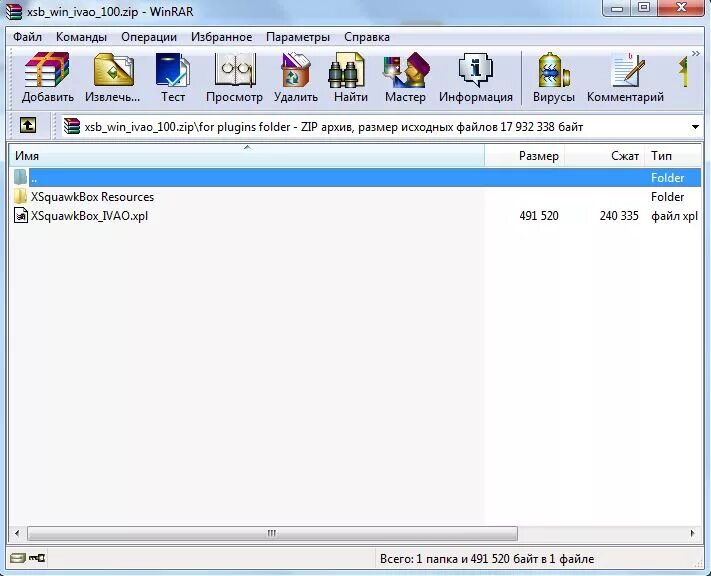Click the left arrow of horizontal scrollbar
The height and width of the screenshot is (576, 711).
[x=17, y=533]
